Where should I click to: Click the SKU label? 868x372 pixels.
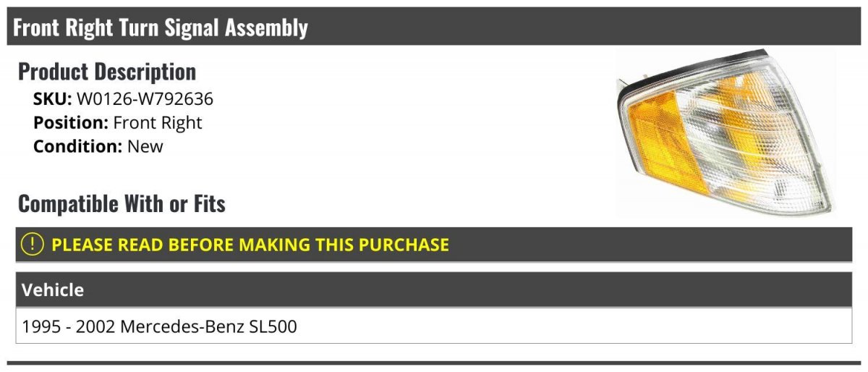click(x=52, y=99)
